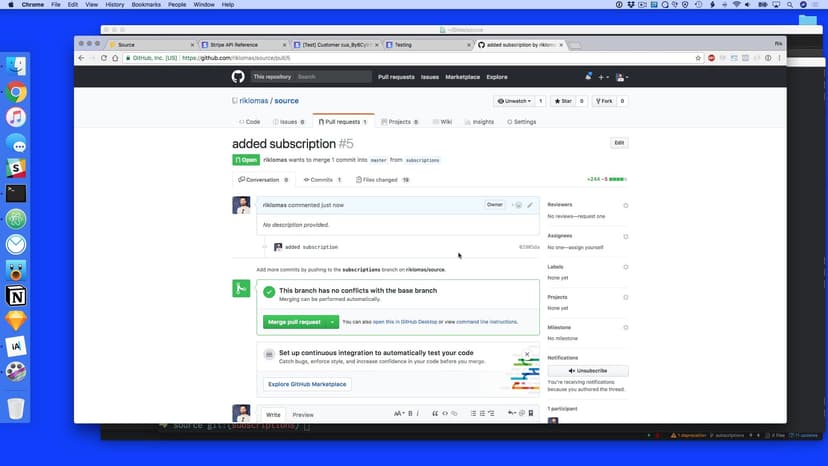Expand merge options dropdown arrow

(x=332, y=322)
